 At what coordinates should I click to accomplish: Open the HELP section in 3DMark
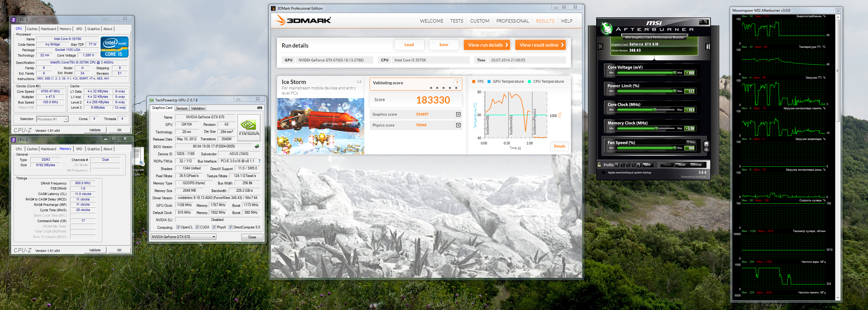567,21
